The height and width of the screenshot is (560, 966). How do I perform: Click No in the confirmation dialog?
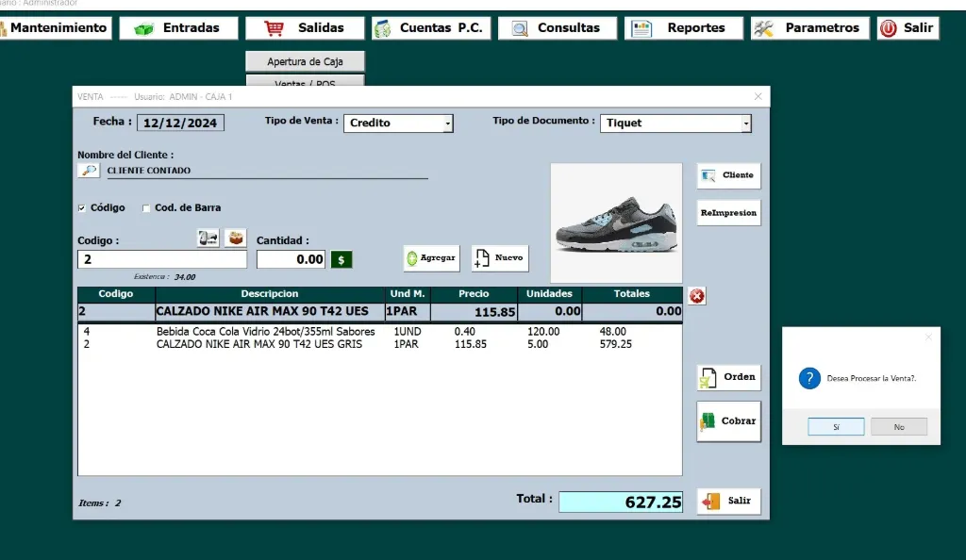(898, 427)
